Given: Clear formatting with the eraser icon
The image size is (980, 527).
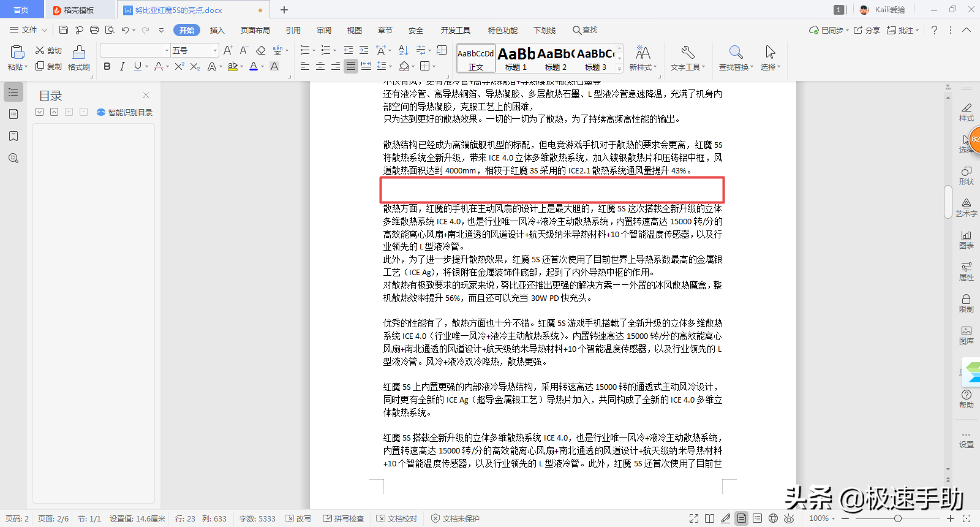Looking at the screenshot, I should 261,50.
